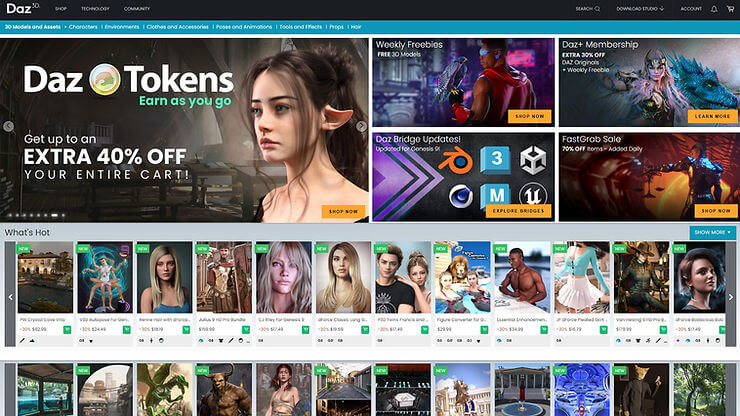Add Julius 9 HD Pro Bundle to cart
This screenshot has height=416, width=740.
click(x=246, y=330)
